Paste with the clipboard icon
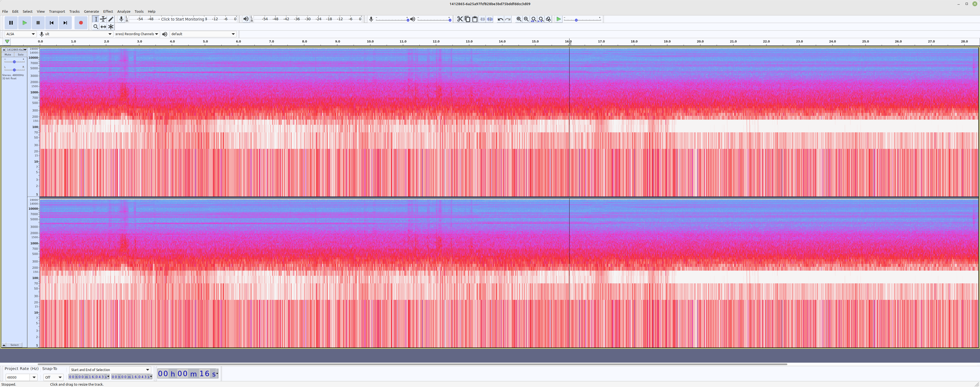 pyautogui.click(x=475, y=19)
